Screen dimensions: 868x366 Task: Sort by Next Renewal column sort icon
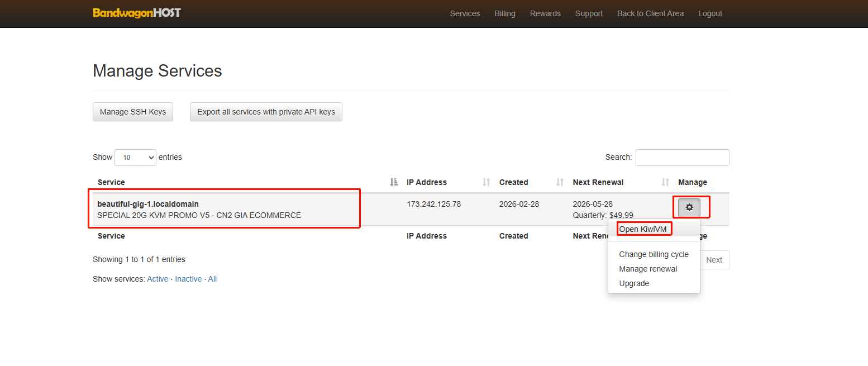pyautogui.click(x=665, y=182)
